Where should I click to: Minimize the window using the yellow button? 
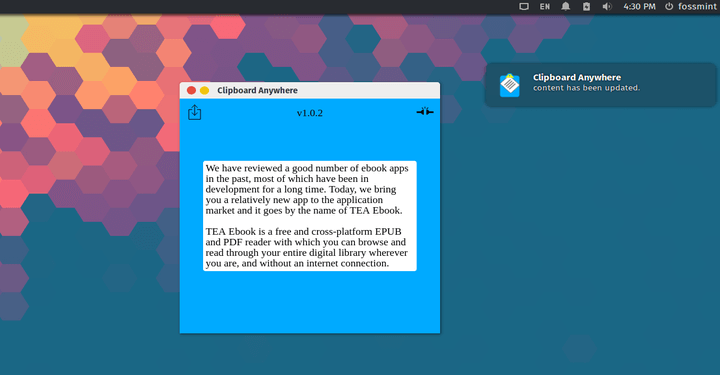click(204, 90)
